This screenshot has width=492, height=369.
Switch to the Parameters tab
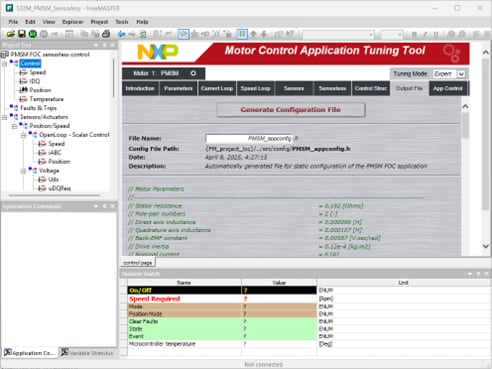(x=178, y=88)
